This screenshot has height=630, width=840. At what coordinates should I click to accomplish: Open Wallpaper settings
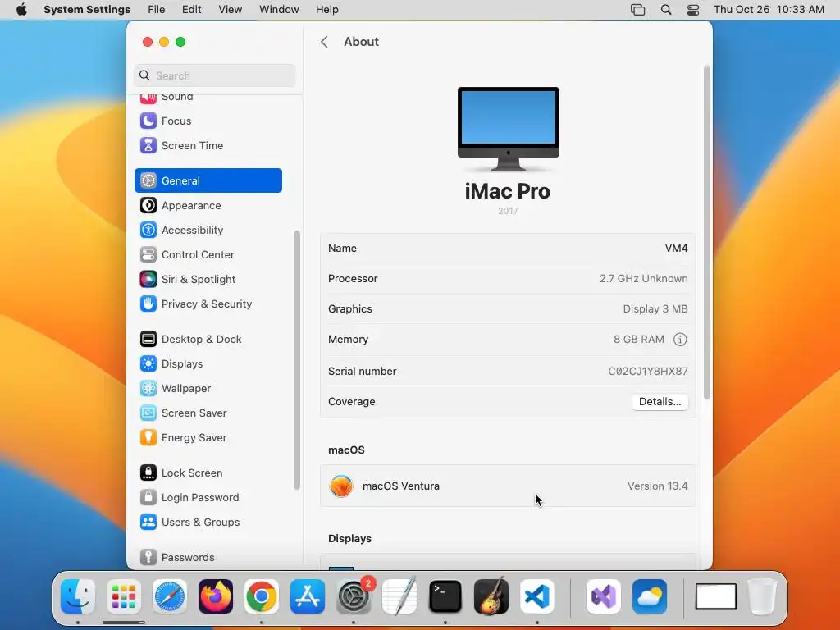[208, 388]
